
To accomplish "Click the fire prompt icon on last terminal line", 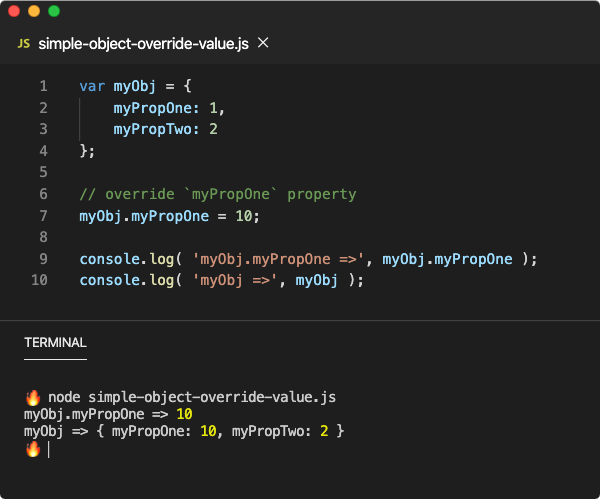I will pos(33,449).
